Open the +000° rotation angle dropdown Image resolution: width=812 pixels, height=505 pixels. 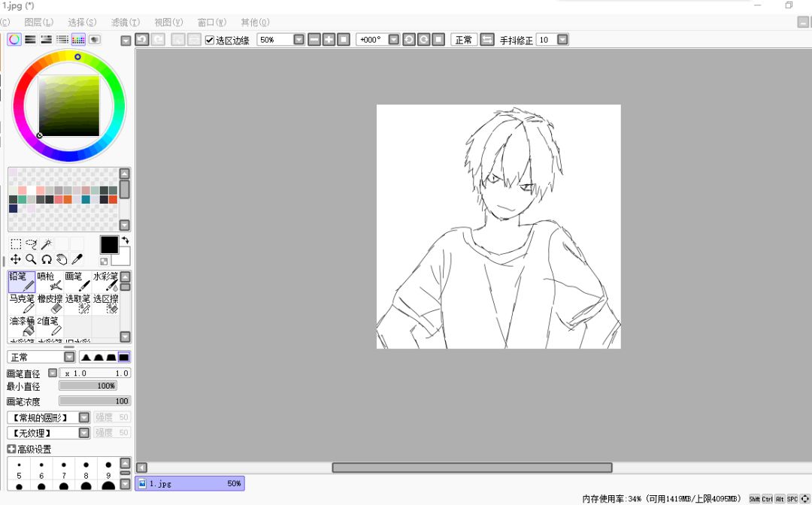[393, 39]
